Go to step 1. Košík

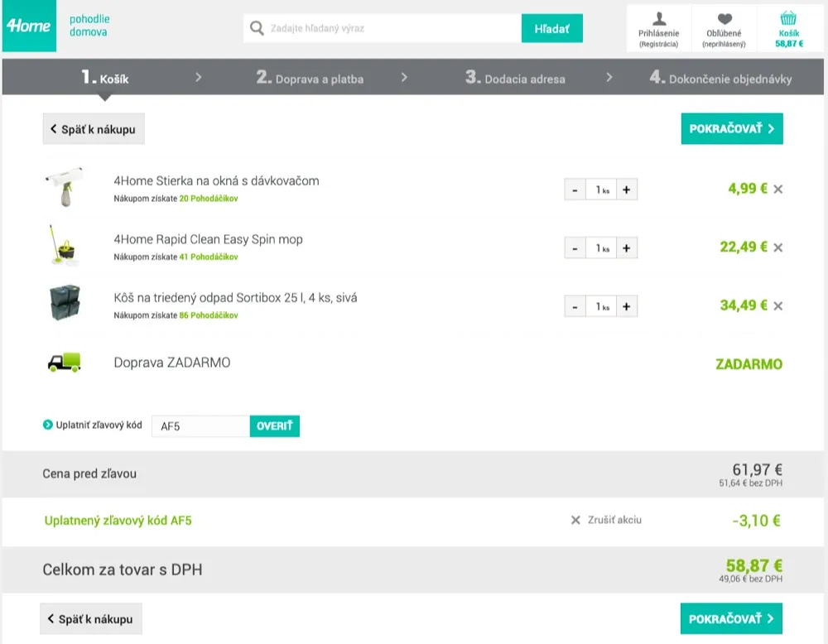pyautogui.click(x=105, y=78)
